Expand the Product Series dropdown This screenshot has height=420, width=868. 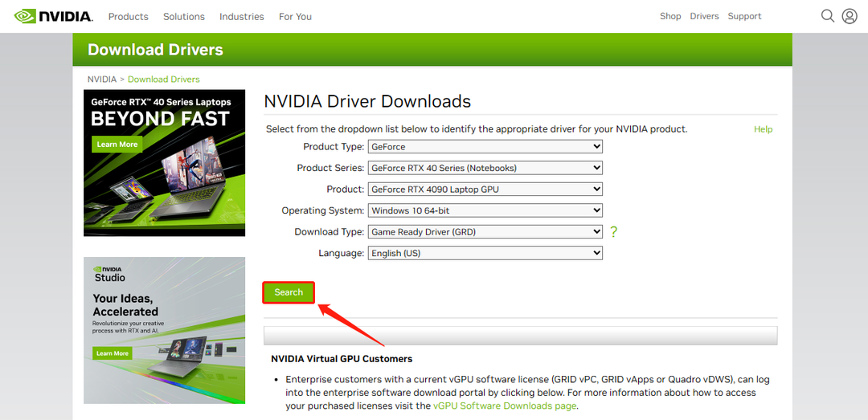point(485,168)
